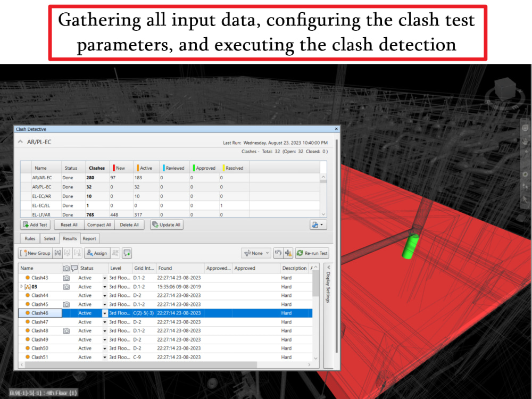Click the Name header in the results list
Screen dimensions: 532x399
click(x=40, y=268)
